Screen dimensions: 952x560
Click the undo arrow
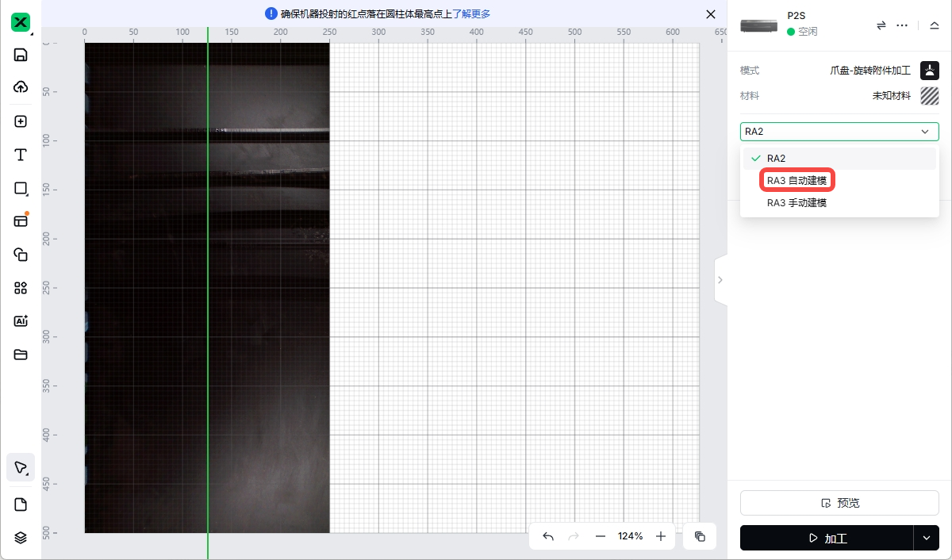point(548,536)
